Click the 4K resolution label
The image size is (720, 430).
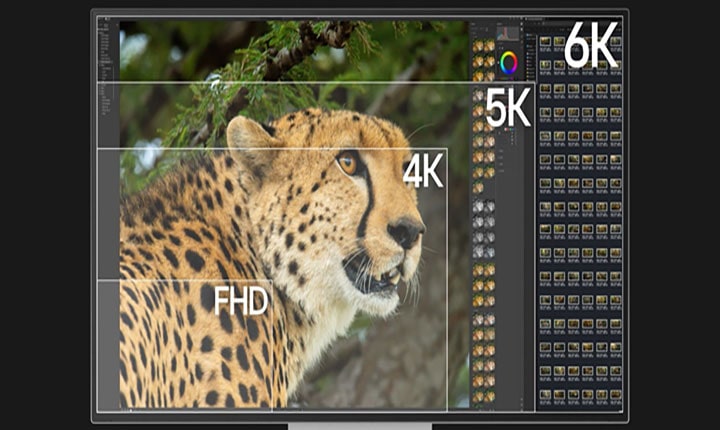point(422,172)
